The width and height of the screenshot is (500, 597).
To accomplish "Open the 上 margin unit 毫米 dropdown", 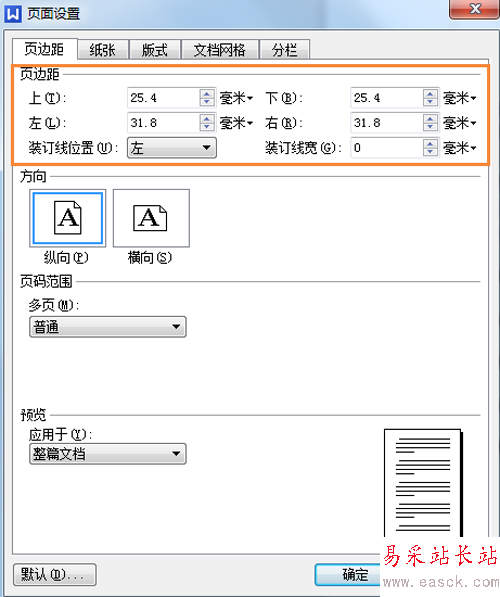I will click(x=236, y=98).
